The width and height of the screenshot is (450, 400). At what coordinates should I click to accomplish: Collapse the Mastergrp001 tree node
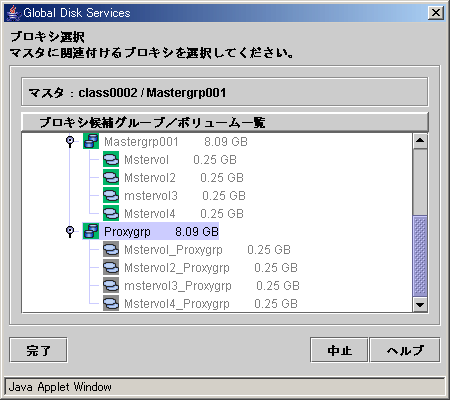coord(70,141)
